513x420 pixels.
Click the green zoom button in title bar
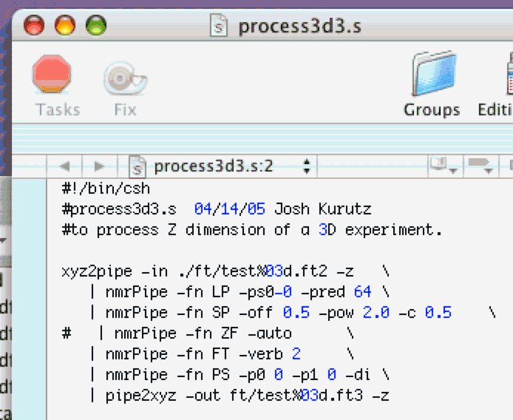[x=96, y=27]
